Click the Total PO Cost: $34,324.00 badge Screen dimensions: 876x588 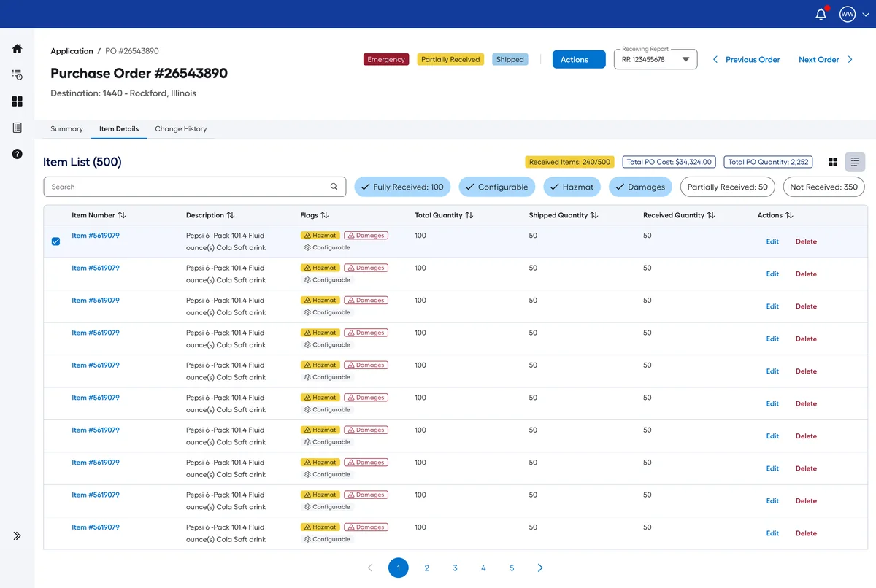pyautogui.click(x=669, y=162)
